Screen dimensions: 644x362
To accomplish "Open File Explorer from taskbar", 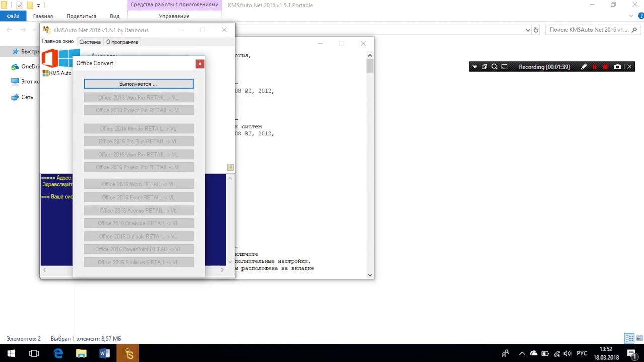I will coord(81,354).
